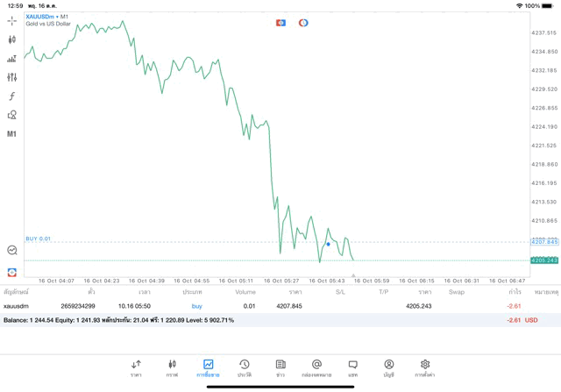Switch to the Quotes (ราคา) tab
The width and height of the screenshot is (561, 392).
click(136, 367)
